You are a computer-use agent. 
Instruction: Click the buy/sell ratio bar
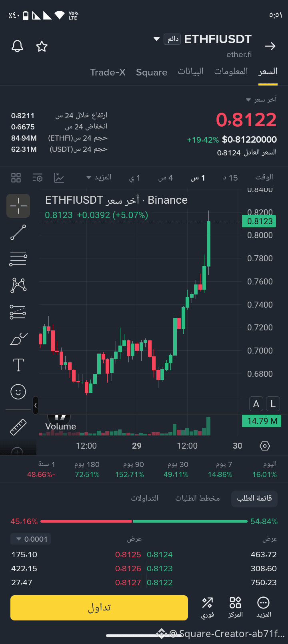coord(144,521)
